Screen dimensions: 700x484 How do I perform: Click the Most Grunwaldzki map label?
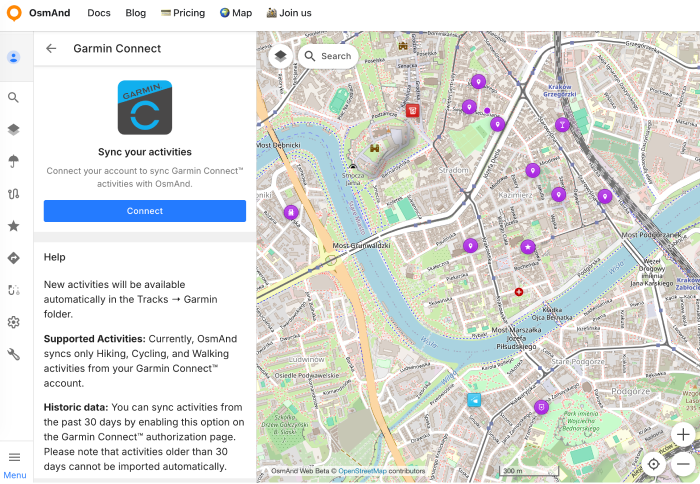pyautogui.click(x=362, y=246)
